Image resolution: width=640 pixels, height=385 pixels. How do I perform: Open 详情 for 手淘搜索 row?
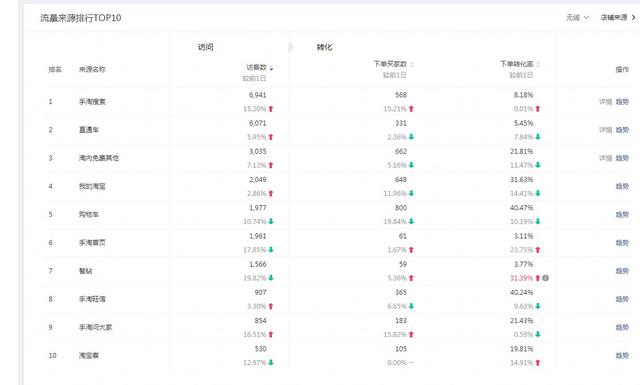point(605,102)
